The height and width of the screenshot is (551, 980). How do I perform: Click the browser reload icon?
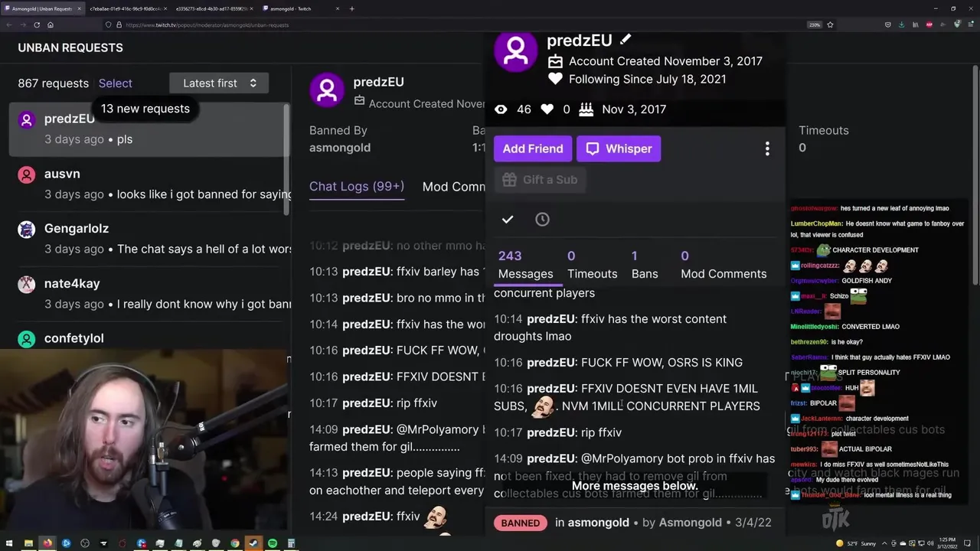pyautogui.click(x=37, y=24)
